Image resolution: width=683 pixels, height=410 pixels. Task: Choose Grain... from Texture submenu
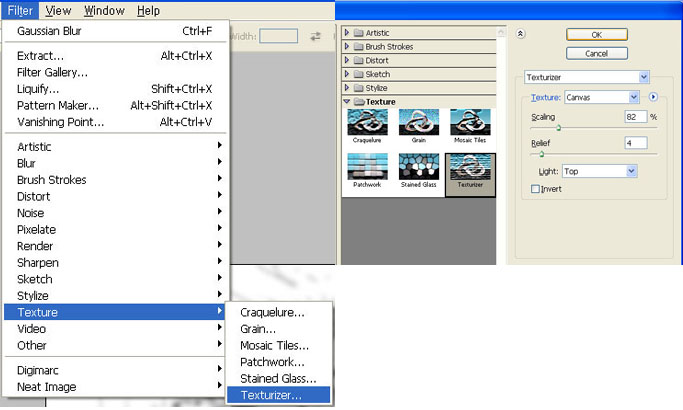pos(279,329)
